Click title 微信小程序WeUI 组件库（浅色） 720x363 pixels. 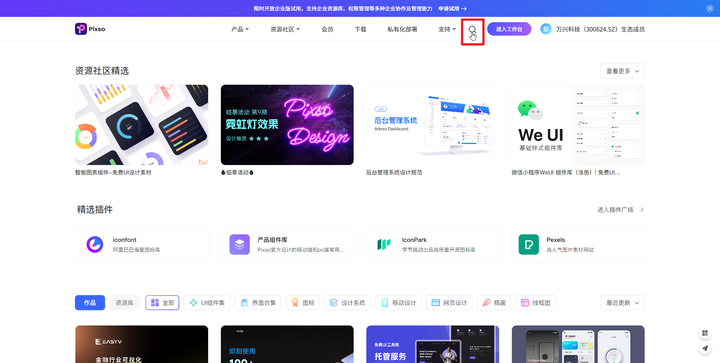point(566,173)
